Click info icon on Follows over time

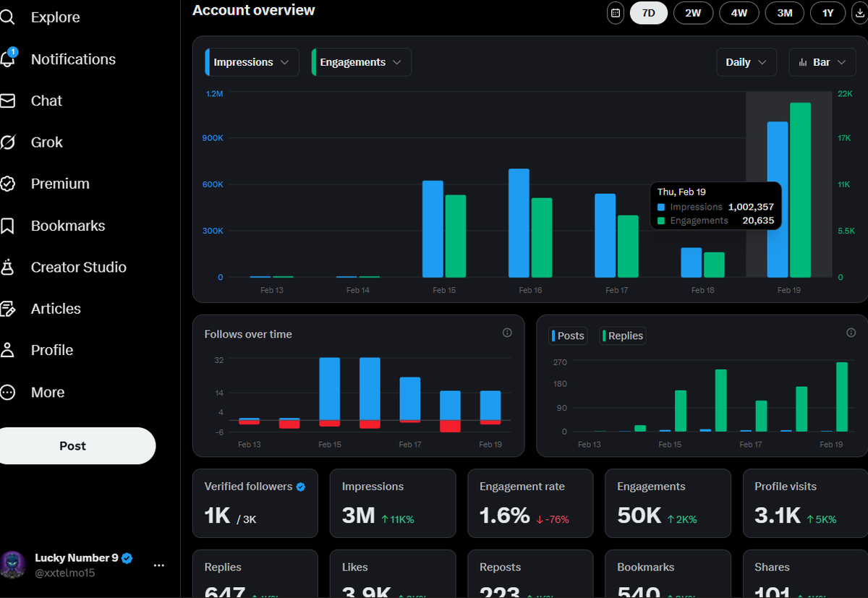[507, 333]
